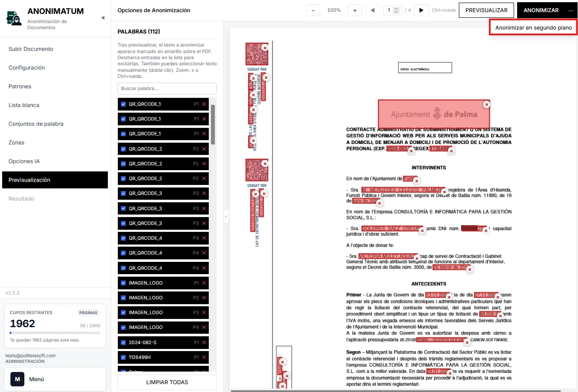
Task: Remove the redaction on VICTORIA MULET name
Action: click(417, 259)
